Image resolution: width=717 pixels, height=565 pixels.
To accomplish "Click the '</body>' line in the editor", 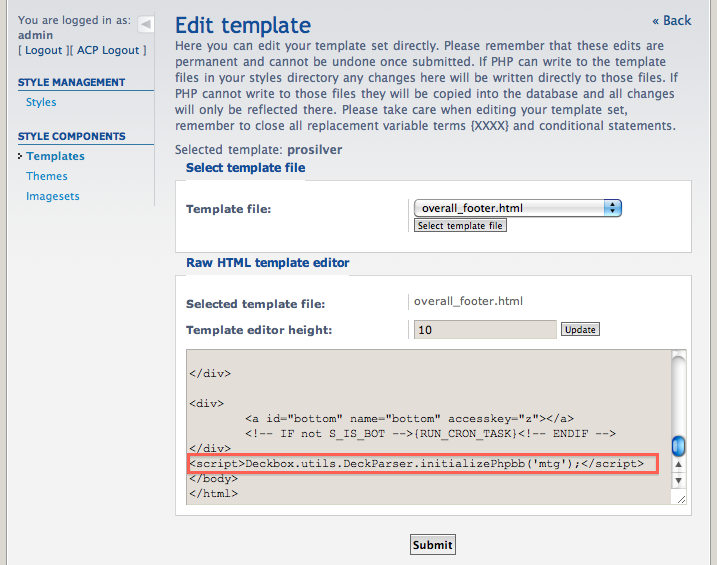I will click(214, 479).
